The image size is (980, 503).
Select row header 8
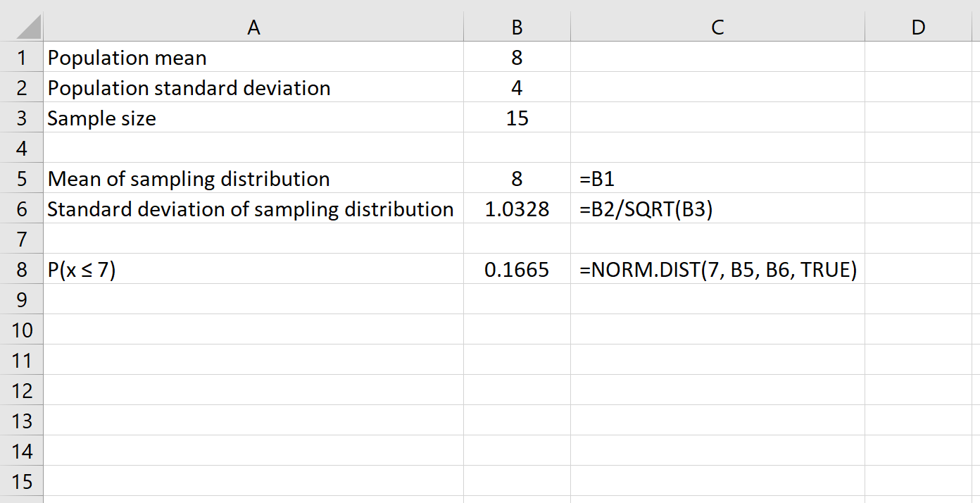21,269
